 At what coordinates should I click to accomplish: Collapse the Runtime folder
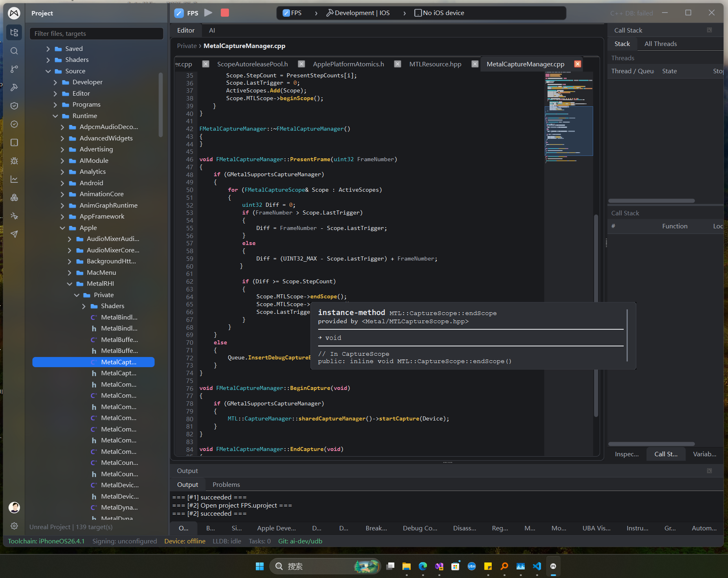pyautogui.click(x=55, y=116)
